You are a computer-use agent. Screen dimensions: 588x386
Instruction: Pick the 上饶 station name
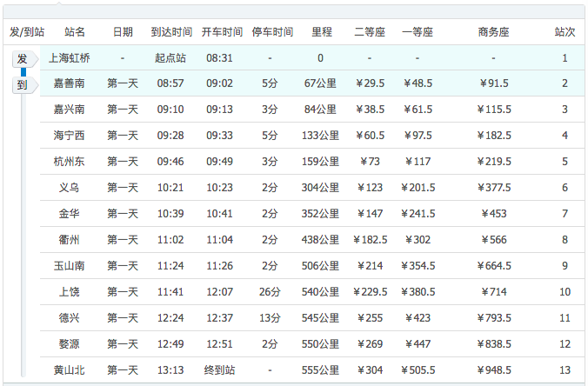pos(70,292)
